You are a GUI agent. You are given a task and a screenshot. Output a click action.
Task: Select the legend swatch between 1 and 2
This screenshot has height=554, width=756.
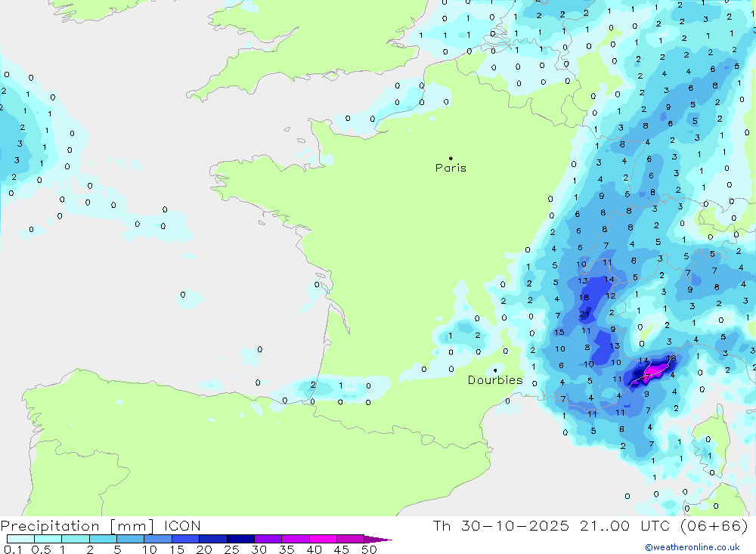pyautogui.click(x=75, y=539)
